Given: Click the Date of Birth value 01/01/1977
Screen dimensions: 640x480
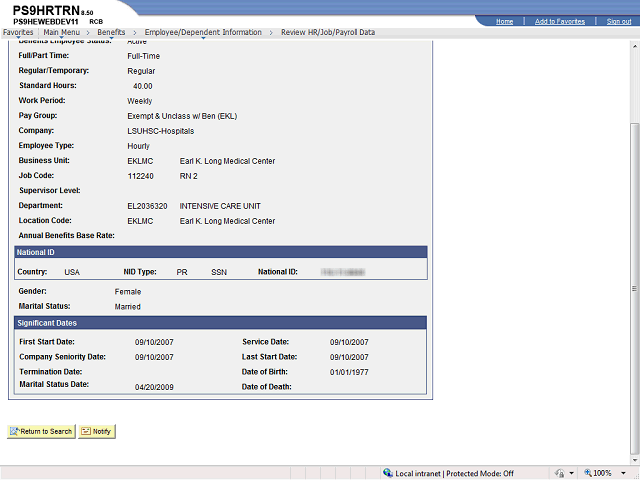Looking at the screenshot, I should click(x=349, y=372).
